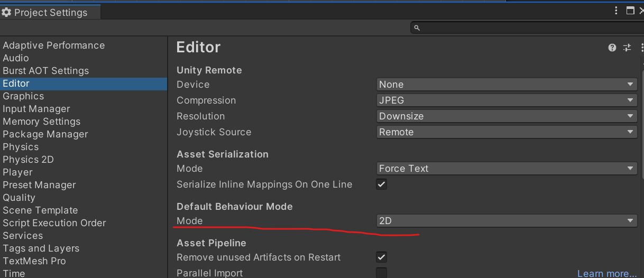This screenshot has height=278, width=644.
Task: Open the Resolution Downsize dropdown
Action: coord(507,116)
